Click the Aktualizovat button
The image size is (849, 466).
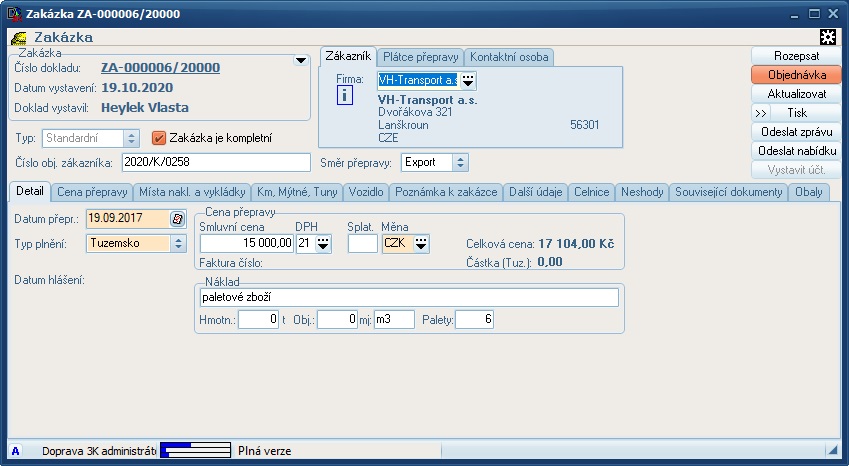pyautogui.click(x=796, y=94)
